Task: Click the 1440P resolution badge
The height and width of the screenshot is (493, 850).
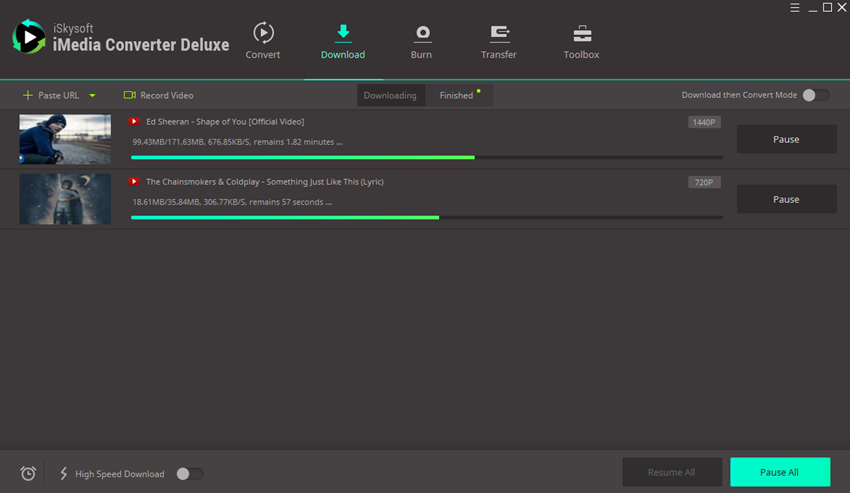Action: pyautogui.click(x=704, y=122)
